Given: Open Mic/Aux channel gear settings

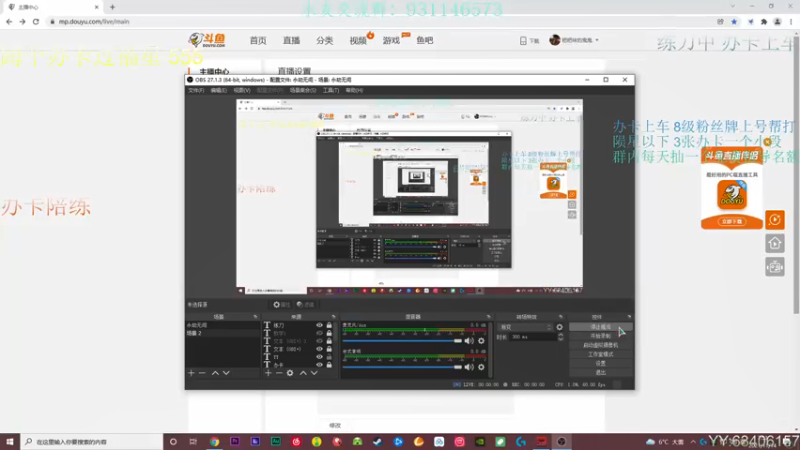Looking at the screenshot, I should click(x=481, y=341).
